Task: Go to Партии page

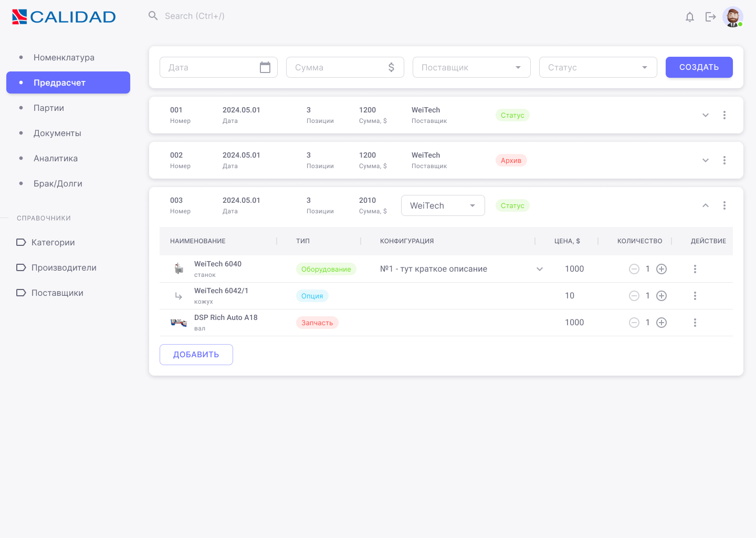Action: coord(68,108)
